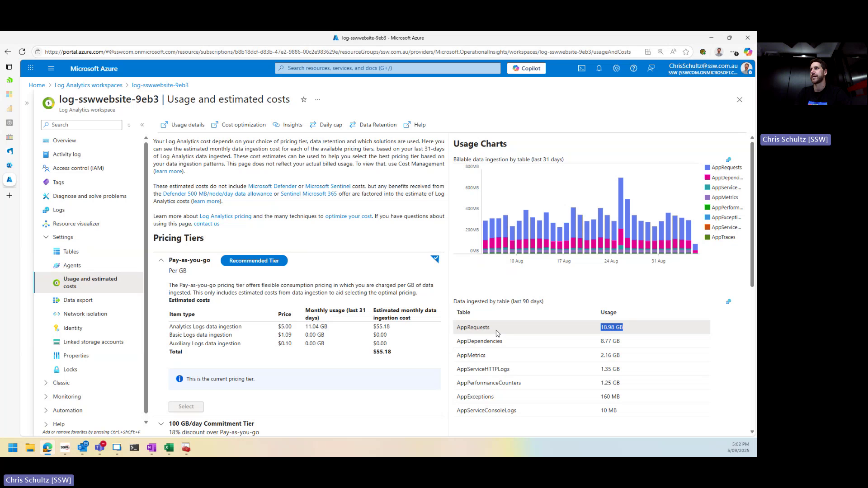Open Access control (IAM)
The height and width of the screenshot is (488, 868).
[78, 168]
